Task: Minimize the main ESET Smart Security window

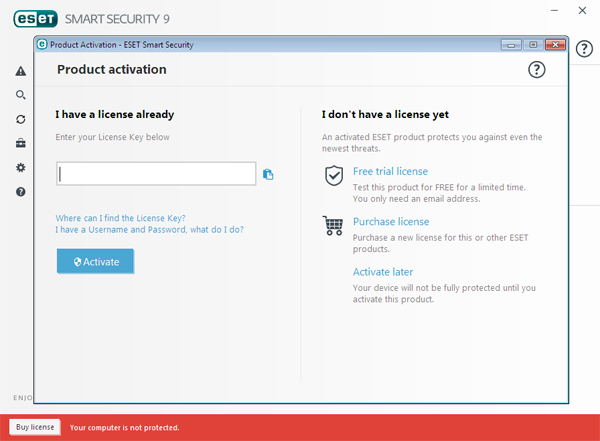Action: (554, 11)
